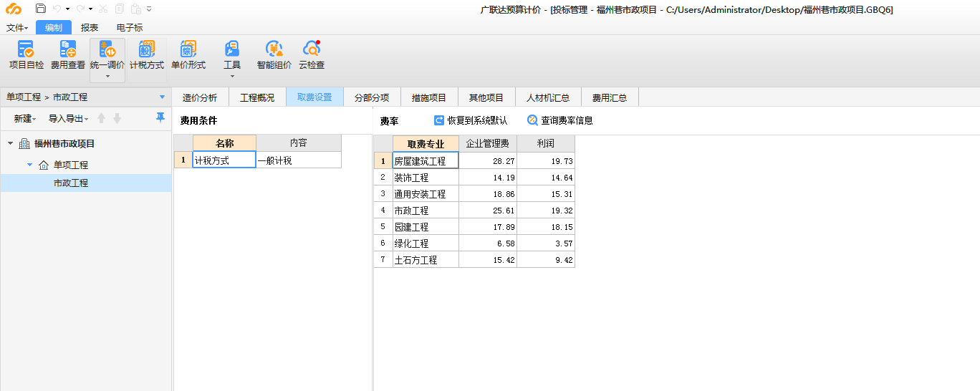Image resolution: width=980 pixels, height=391 pixels.
Task: Save the project with the floppy icon
Action: point(41,9)
